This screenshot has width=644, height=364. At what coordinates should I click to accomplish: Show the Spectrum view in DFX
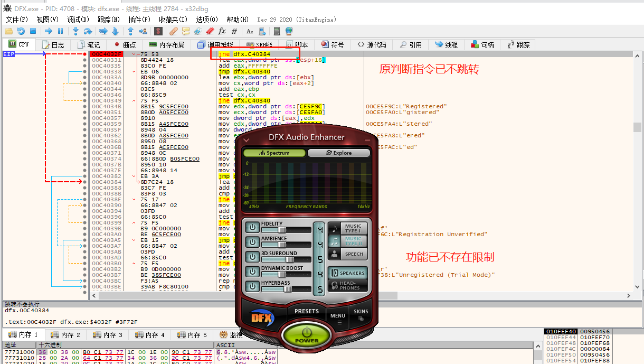(274, 153)
